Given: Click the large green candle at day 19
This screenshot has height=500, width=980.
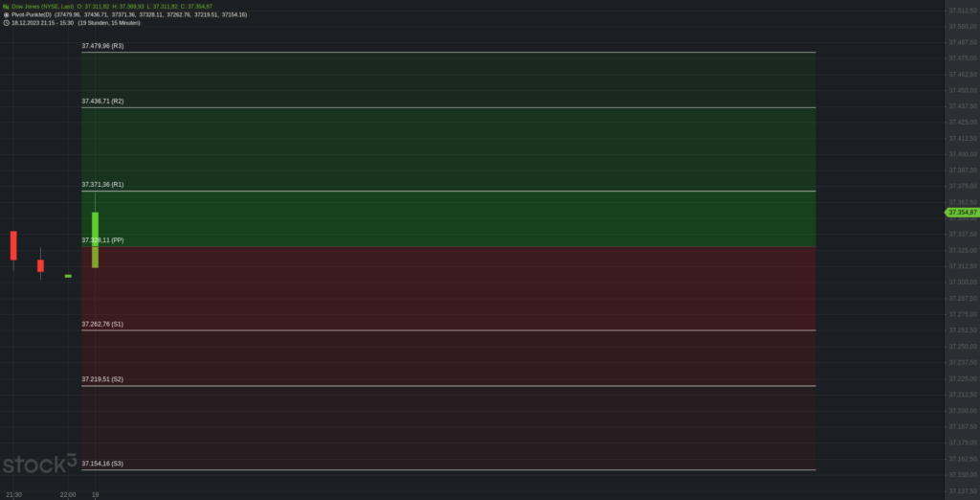Looking at the screenshot, I should click(x=95, y=239).
